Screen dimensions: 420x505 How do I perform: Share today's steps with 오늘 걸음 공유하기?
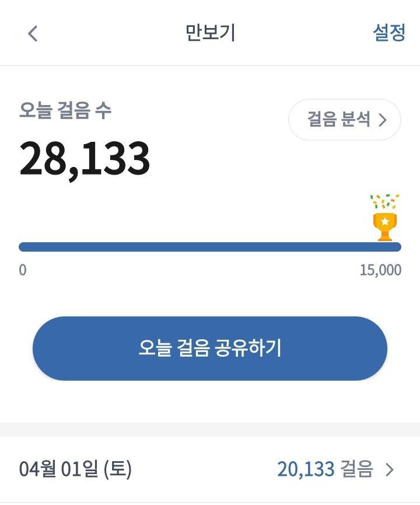tap(210, 348)
